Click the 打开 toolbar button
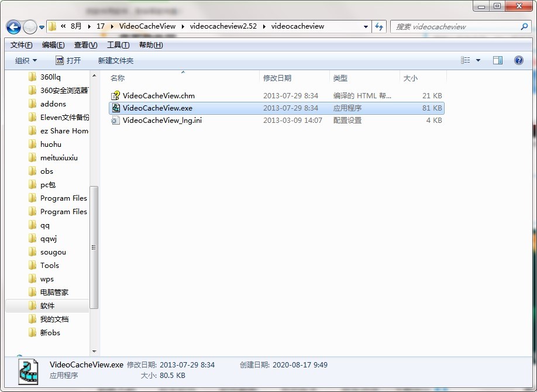 (x=68, y=61)
